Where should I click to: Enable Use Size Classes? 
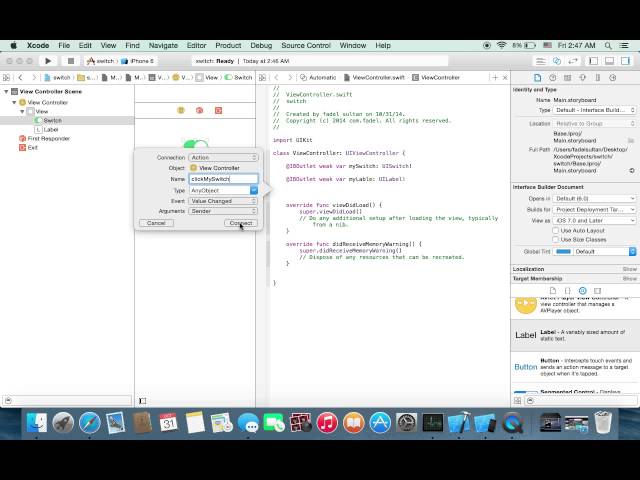coord(556,240)
